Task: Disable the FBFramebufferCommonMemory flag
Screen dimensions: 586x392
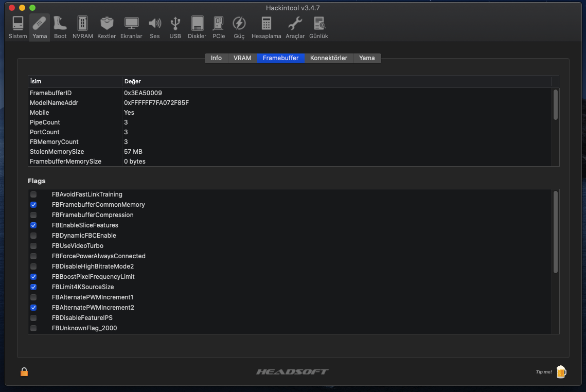Action: tap(33, 205)
